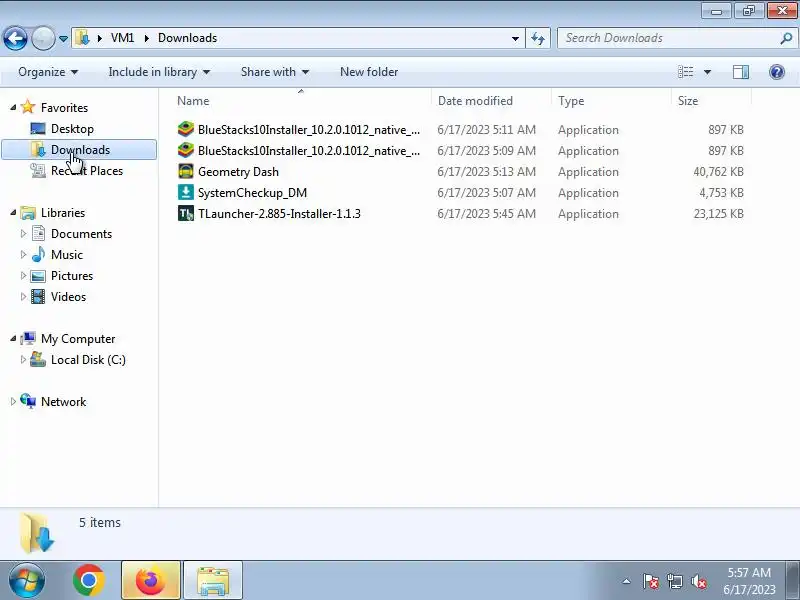The image size is (800, 600).
Task: Show the preview pane
Action: coord(741,72)
